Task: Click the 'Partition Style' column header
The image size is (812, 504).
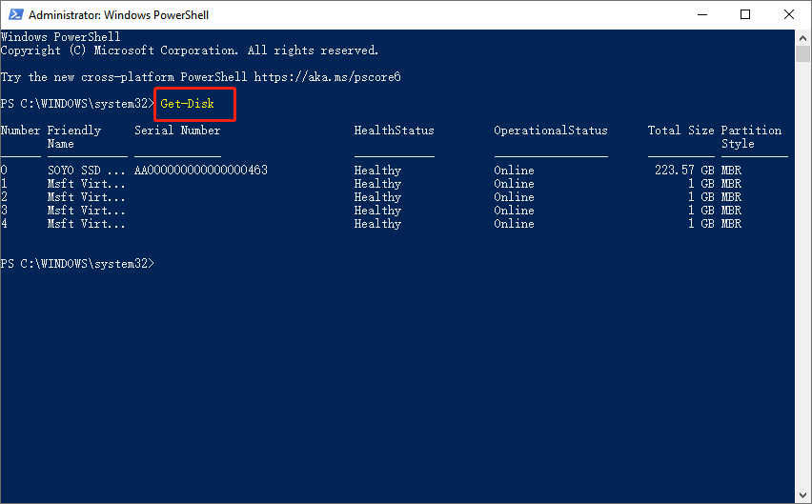Action: 751,137
